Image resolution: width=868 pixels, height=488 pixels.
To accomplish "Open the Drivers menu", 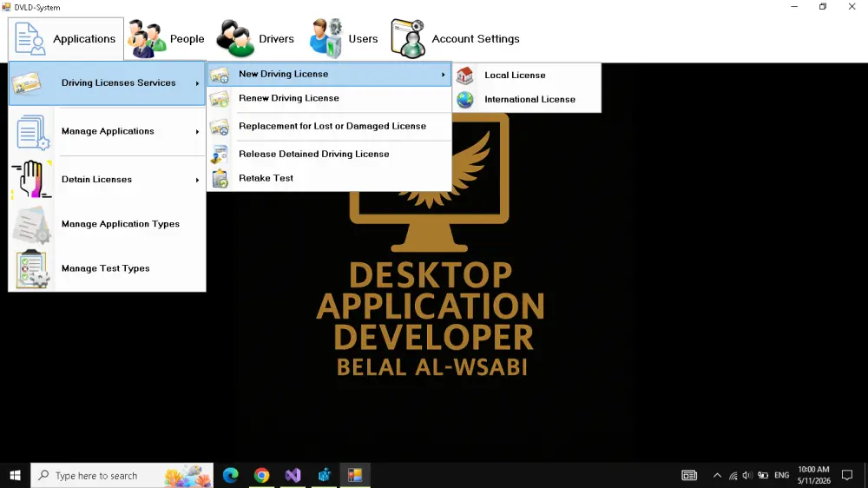I will (255, 39).
